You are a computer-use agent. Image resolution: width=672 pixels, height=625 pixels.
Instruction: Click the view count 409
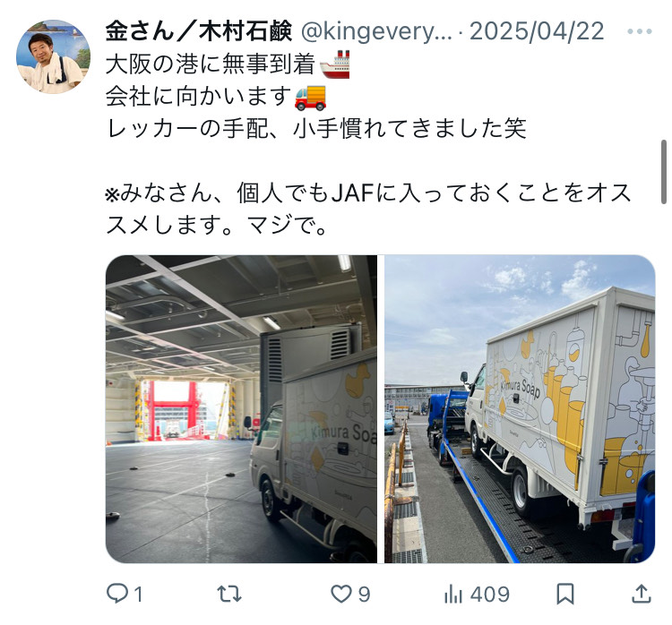pos(490,595)
